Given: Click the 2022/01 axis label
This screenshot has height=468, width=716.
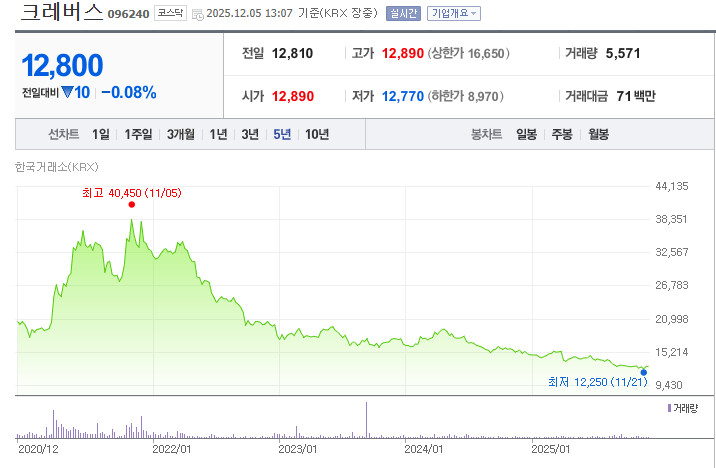Looking at the screenshot, I should (x=172, y=449).
